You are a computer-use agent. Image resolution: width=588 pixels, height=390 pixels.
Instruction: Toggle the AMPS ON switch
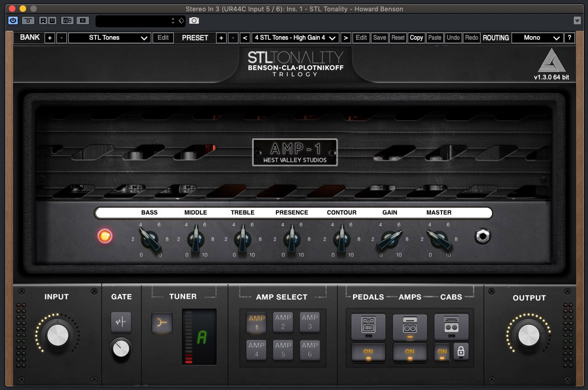click(x=410, y=352)
